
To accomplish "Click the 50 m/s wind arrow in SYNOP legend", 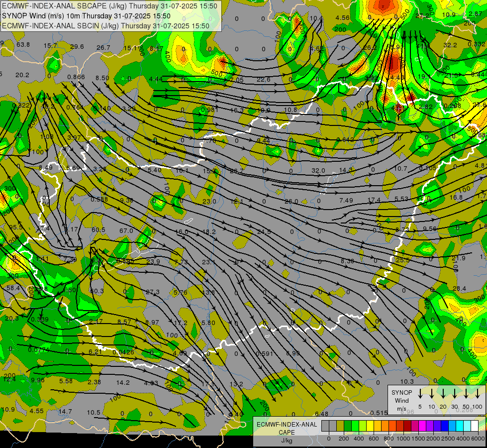I will pyautogui.click(x=466, y=393).
